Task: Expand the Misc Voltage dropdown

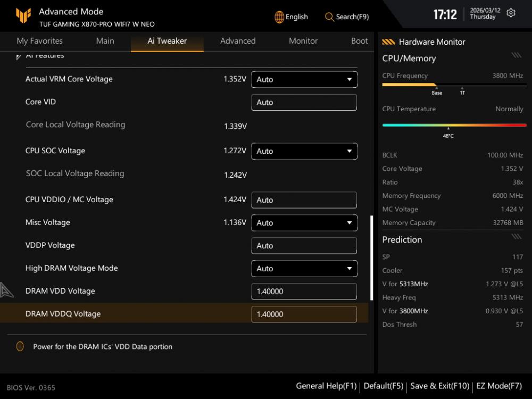Action: tap(304, 223)
